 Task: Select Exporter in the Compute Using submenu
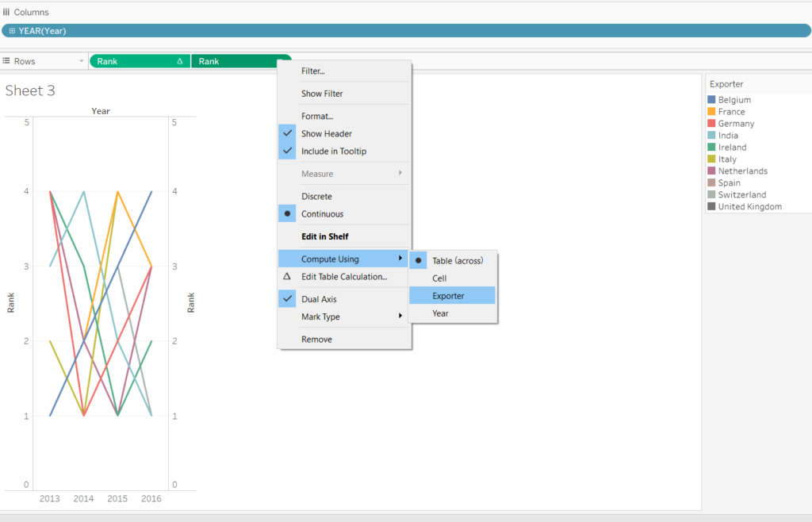coord(448,294)
